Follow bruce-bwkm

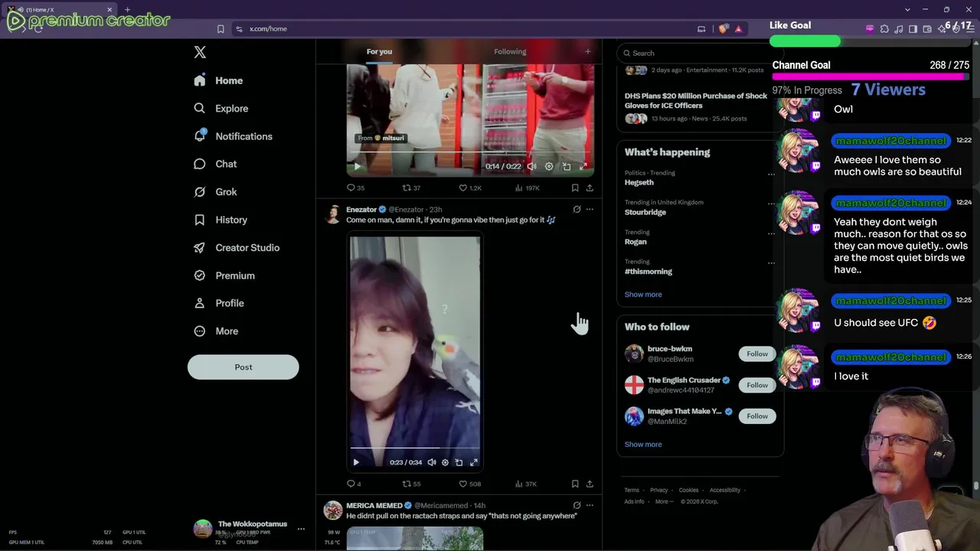click(x=757, y=354)
